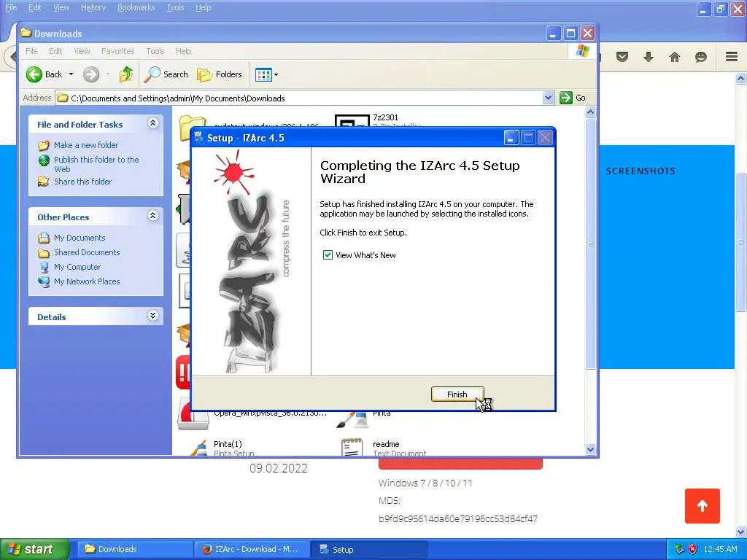Click the My Network Places globe icon
This screenshot has height=560, width=747.
[x=44, y=282]
